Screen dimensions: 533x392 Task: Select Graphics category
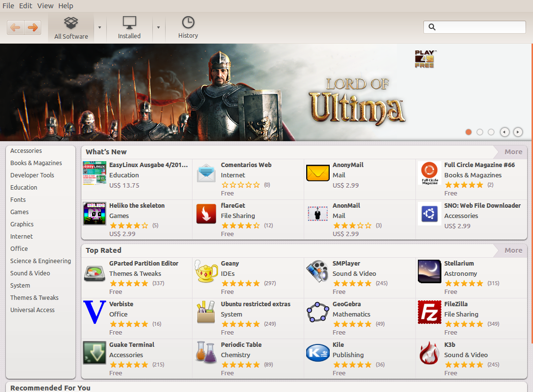pos(22,224)
